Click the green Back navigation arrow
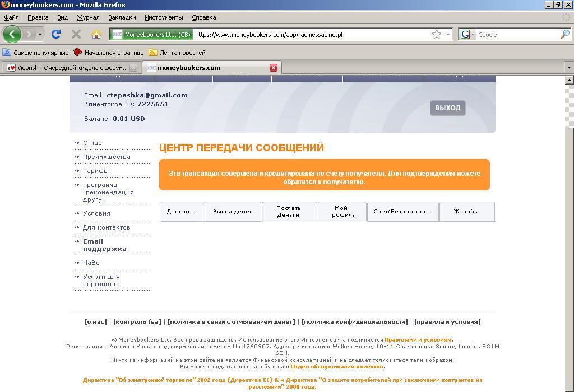574x392 pixels. coord(12,34)
